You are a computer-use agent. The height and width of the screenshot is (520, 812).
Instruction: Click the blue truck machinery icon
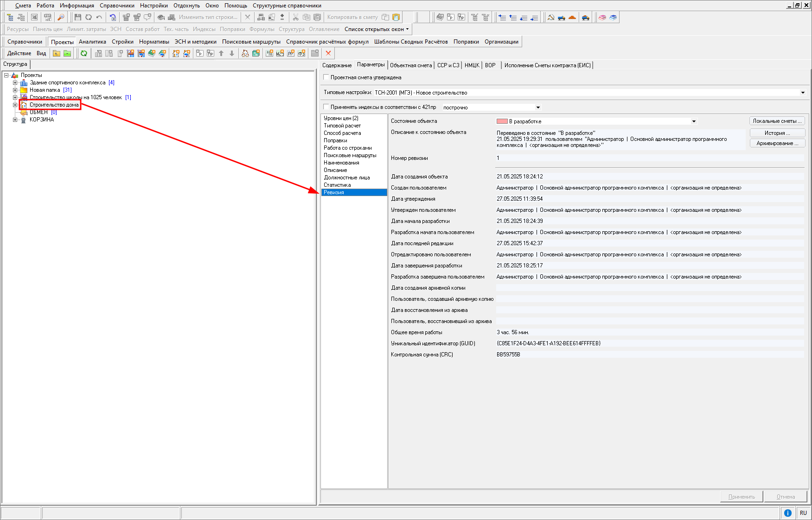(x=562, y=17)
